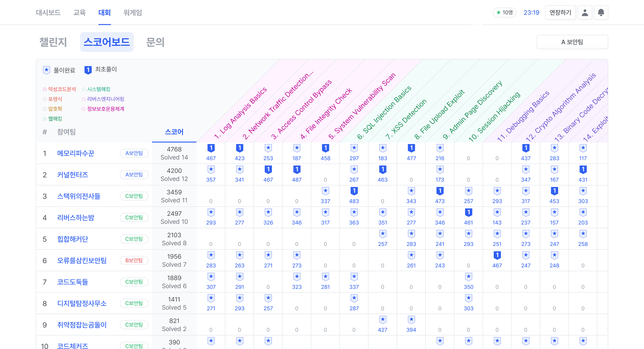Screen dimensions: 644x349
Task: Open team 코드도둑들 link
Action: [73, 282]
